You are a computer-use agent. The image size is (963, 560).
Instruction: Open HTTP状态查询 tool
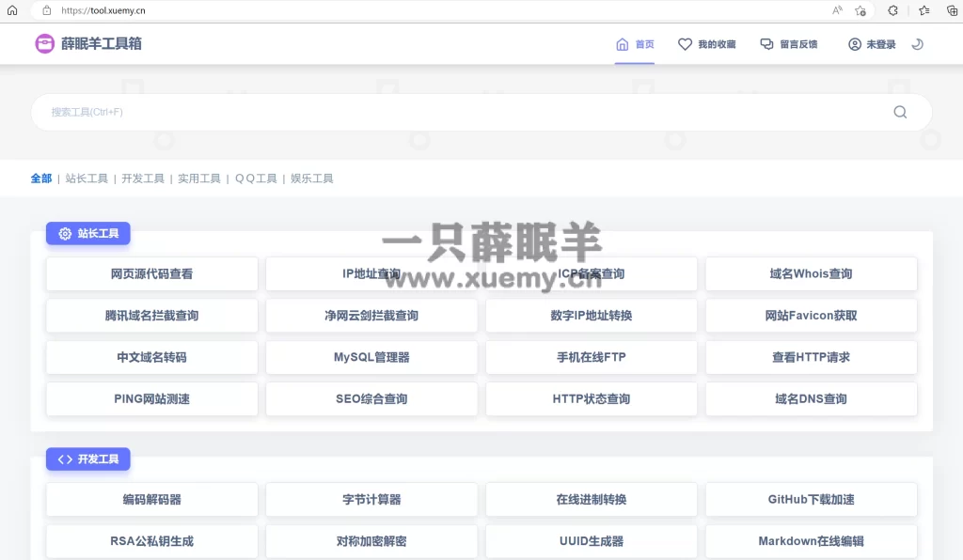click(592, 398)
